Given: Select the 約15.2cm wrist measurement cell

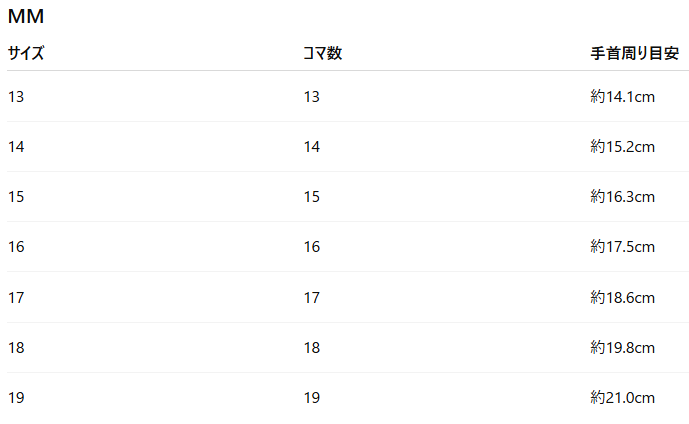Looking at the screenshot, I should pos(622,147).
